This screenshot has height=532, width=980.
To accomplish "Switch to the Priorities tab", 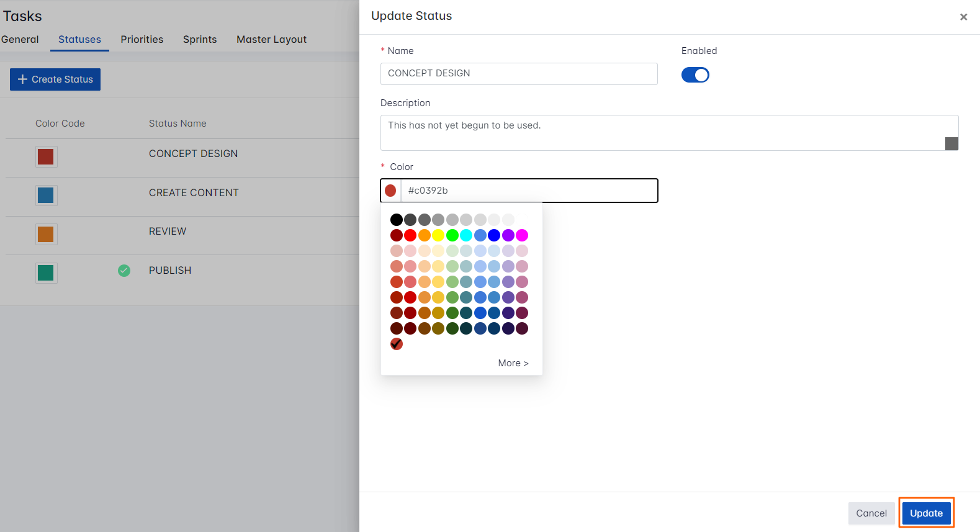I will point(142,40).
